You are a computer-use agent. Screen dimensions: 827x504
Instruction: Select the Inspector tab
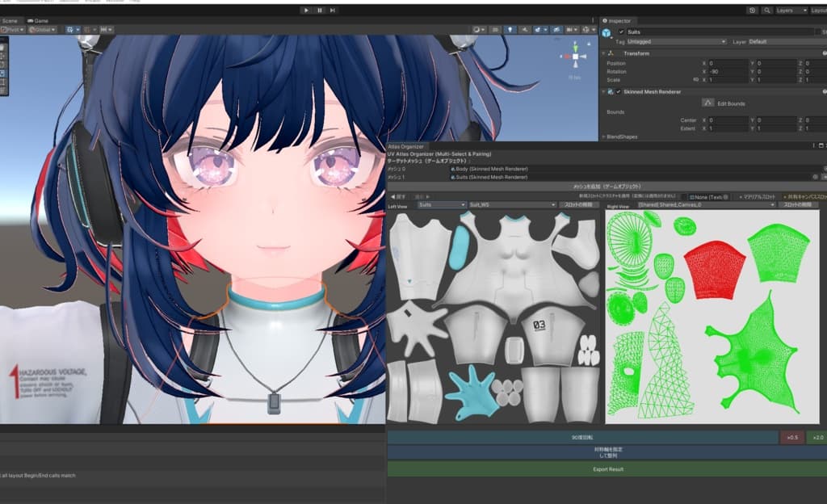(x=620, y=20)
